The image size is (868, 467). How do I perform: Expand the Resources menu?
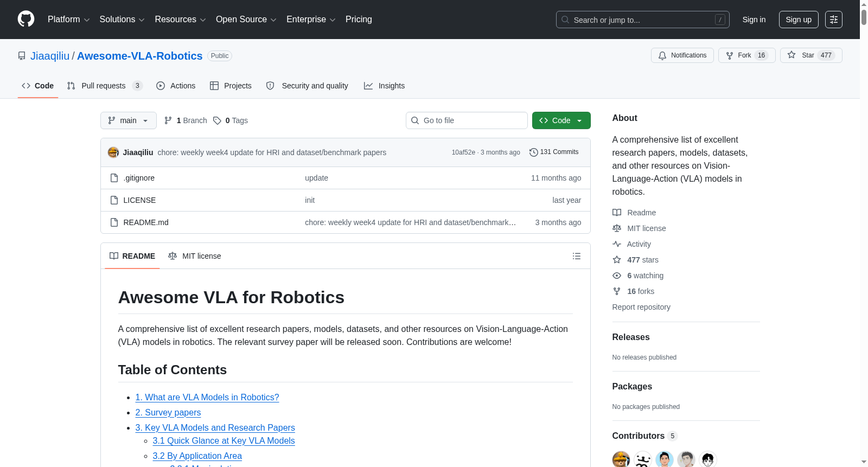tap(180, 20)
